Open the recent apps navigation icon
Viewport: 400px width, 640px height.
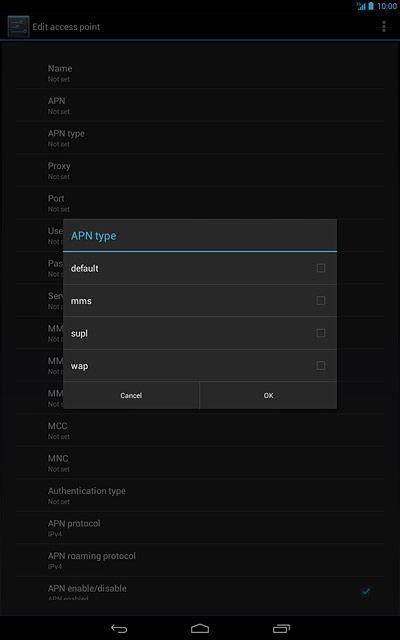pos(281,628)
